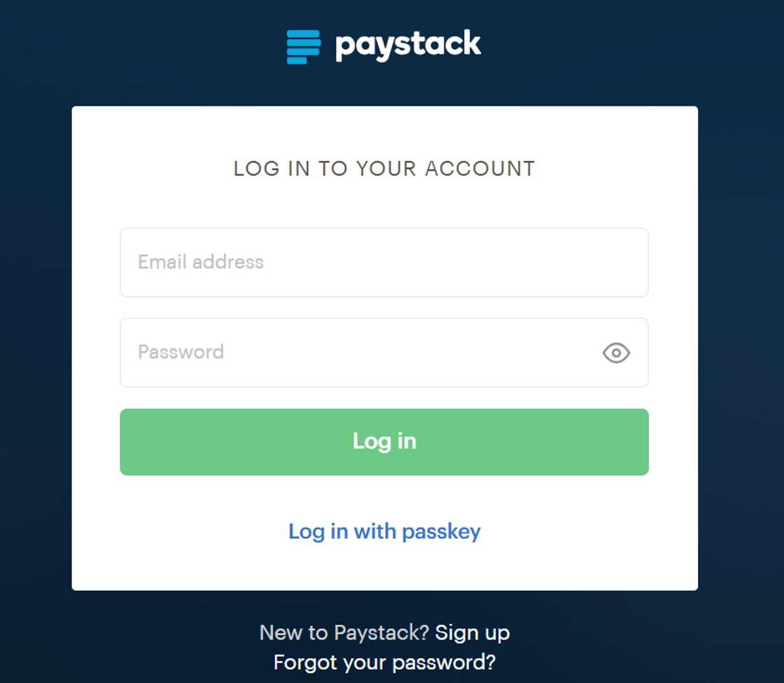Click the paystack wordmark text
784x683 pixels.
(x=408, y=45)
